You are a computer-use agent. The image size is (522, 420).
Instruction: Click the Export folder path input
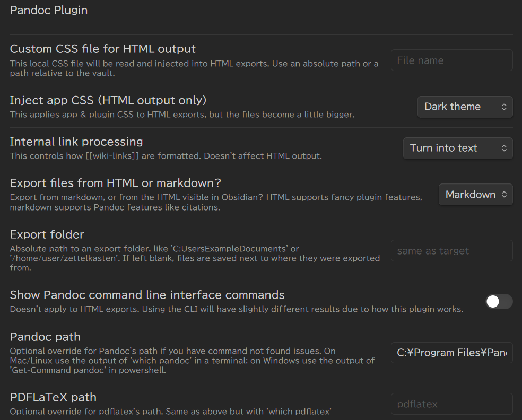click(x=451, y=251)
